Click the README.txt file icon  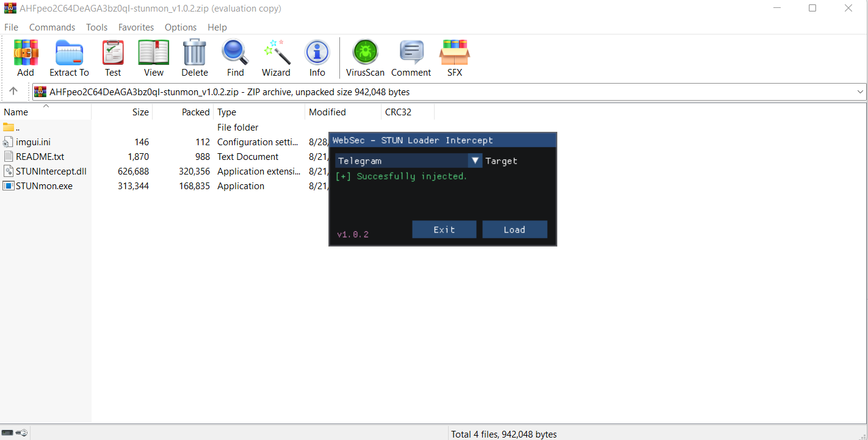click(8, 157)
